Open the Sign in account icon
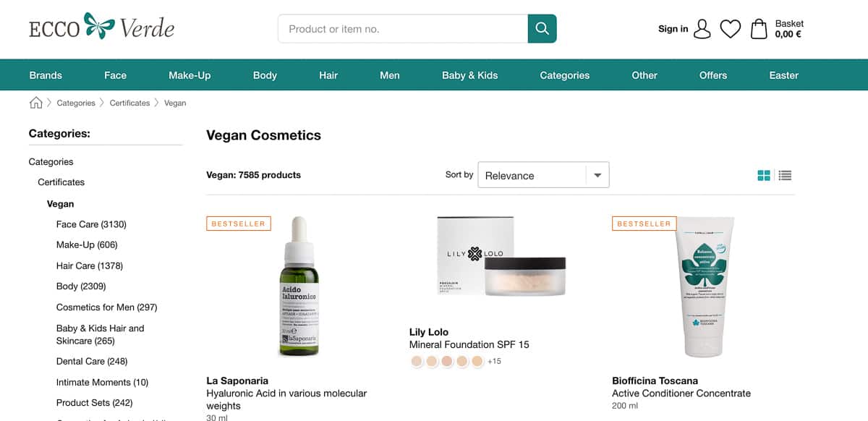The width and height of the screenshot is (868, 421). (701, 28)
